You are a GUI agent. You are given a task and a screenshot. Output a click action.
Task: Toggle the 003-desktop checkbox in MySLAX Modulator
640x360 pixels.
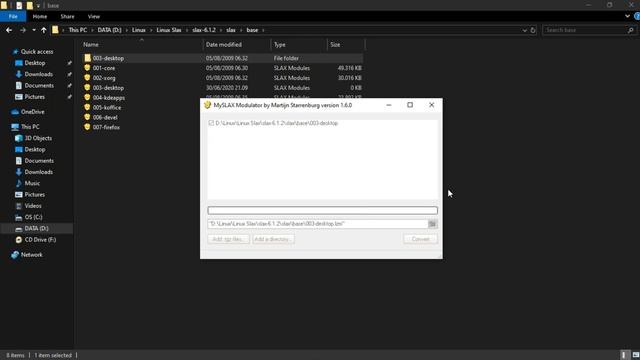pyautogui.click(x=211, y=123)
